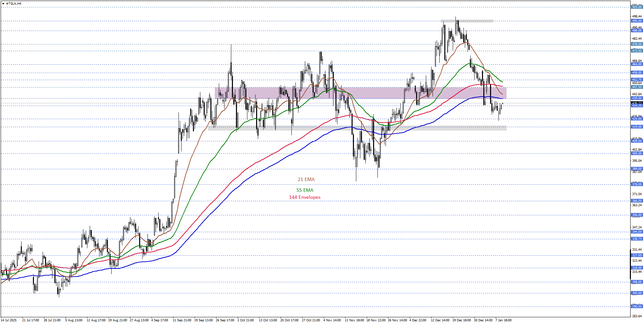Screen dimensions: 644x324
Task: Select the 478.50 horizontal line price tag
Action: click(637, 44)
